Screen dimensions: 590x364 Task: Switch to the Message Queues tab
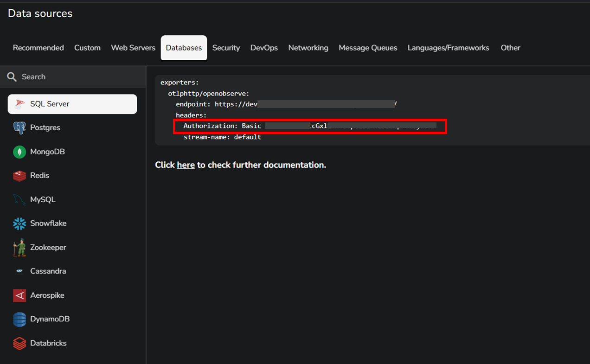[368, 47]
